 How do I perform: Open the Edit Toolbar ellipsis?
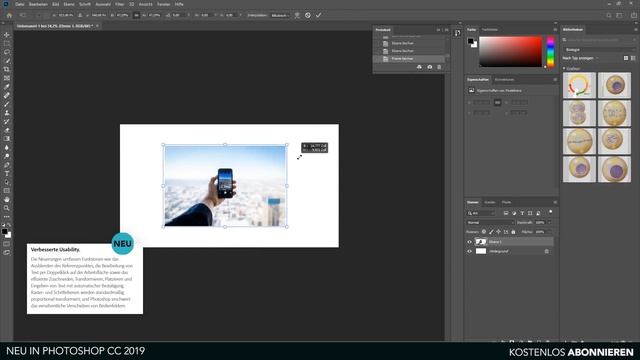click(7, 217)
